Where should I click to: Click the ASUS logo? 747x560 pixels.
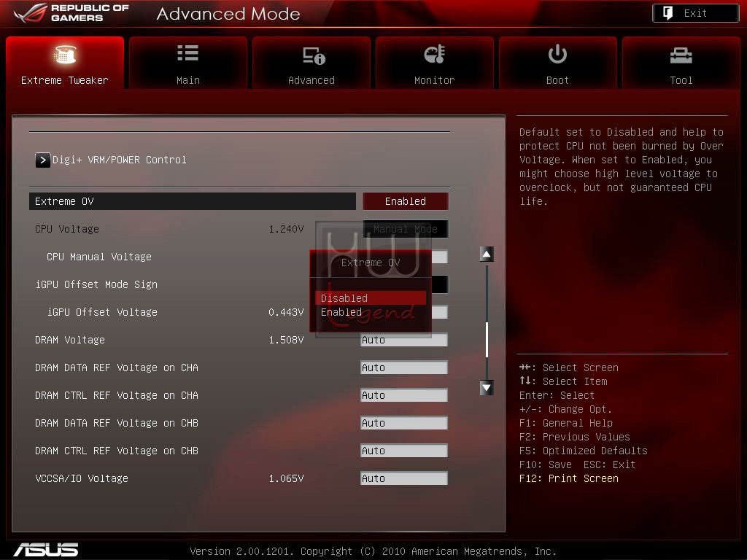coord(46,550)
